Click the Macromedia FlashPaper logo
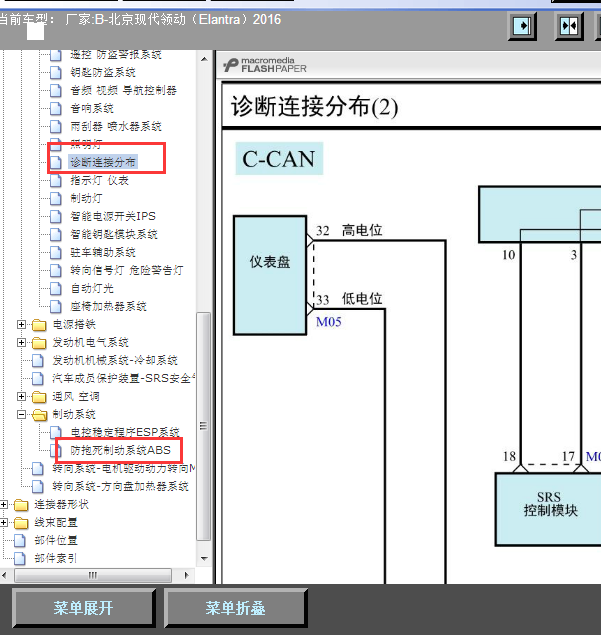This screenshot has width=601, height=635. 265,65
